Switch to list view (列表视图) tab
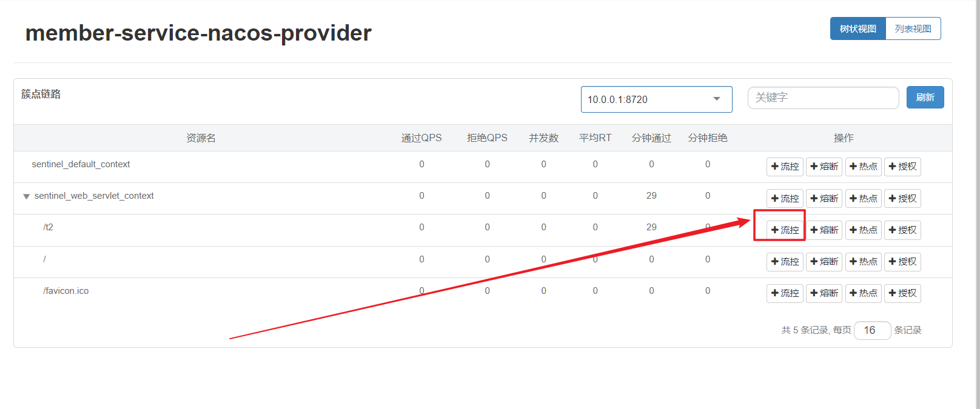The height and width of the screenshot is (409, 980). click(913, 29)
